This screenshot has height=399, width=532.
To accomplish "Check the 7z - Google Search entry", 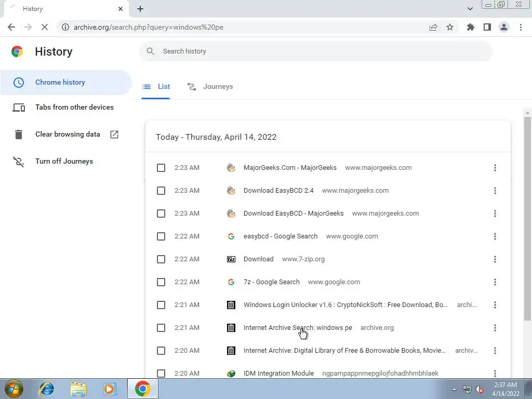I will pos(161,282).
